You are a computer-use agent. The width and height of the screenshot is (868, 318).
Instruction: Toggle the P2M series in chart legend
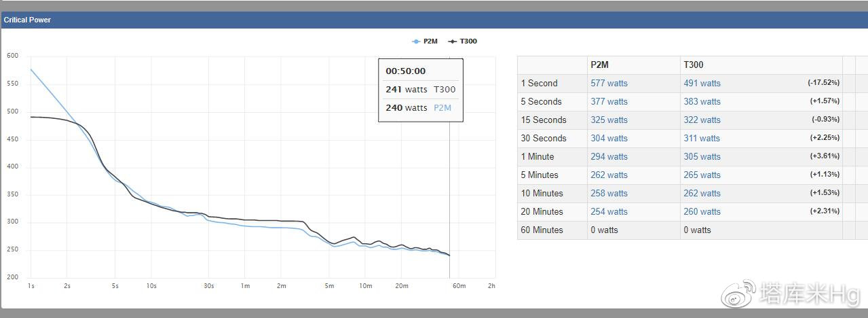(x=425, y=41)
